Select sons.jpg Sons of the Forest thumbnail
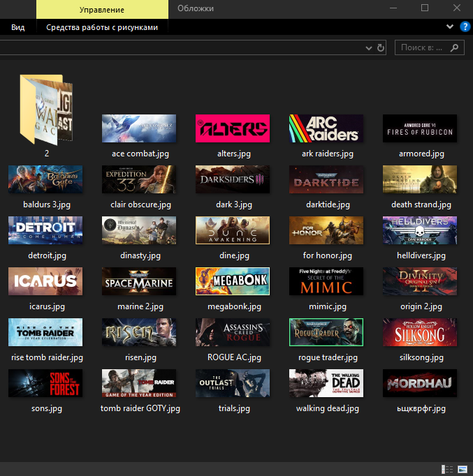The image size is (473, 476). click(45, 383)
